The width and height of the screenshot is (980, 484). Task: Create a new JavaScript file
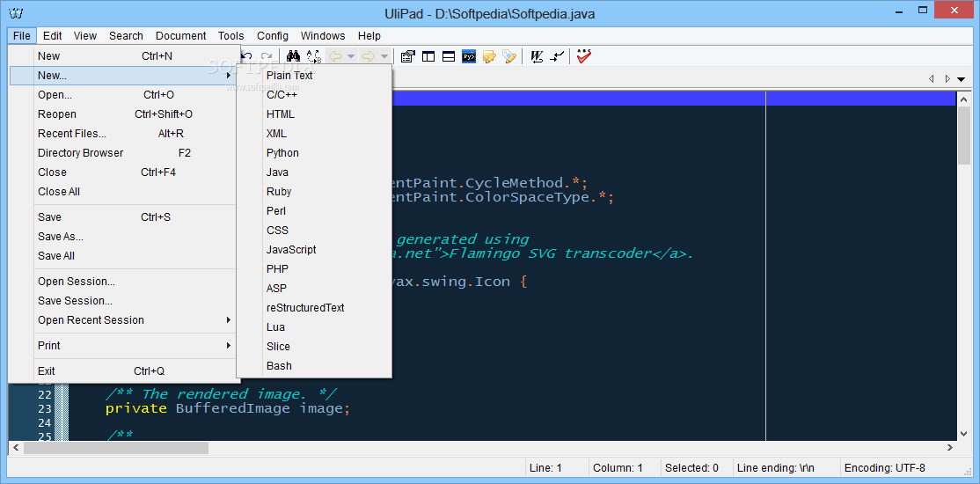click(314, 250)
